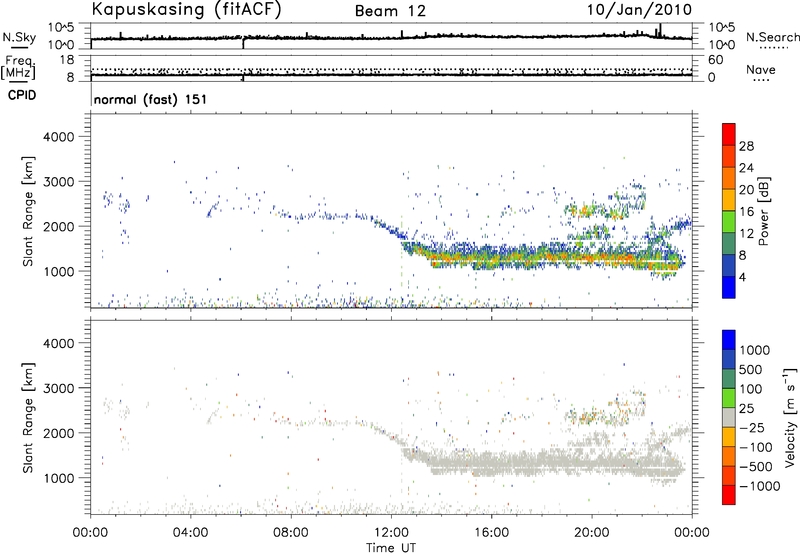Click the "08:00" time tick label
This screenshot has width=800, height=554.
(x=291, y=533)
